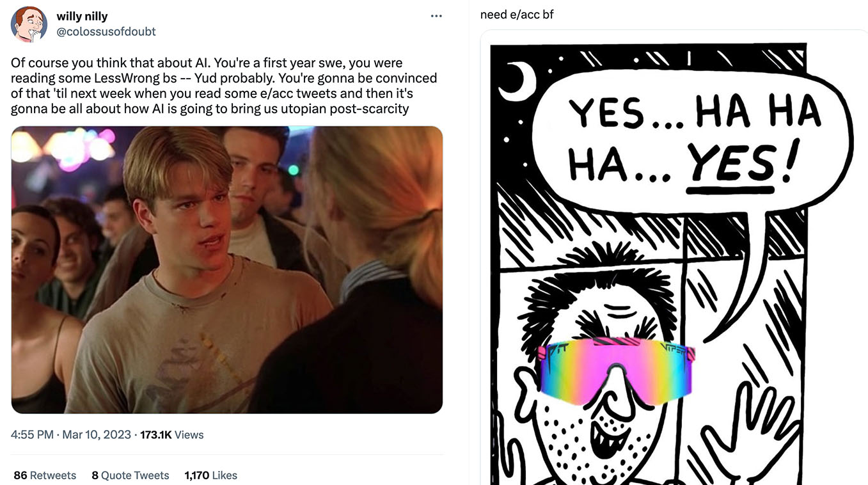Open the @colossusofdoubt handle link
This screenshot has height=485, width=868.
(x=106, y=31)
